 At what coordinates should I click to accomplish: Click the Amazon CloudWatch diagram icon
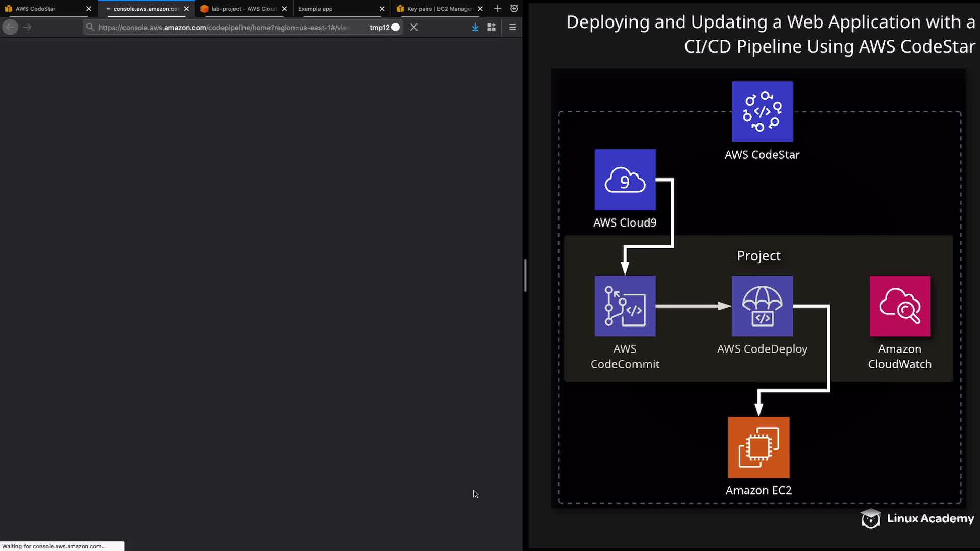[899, 306]
